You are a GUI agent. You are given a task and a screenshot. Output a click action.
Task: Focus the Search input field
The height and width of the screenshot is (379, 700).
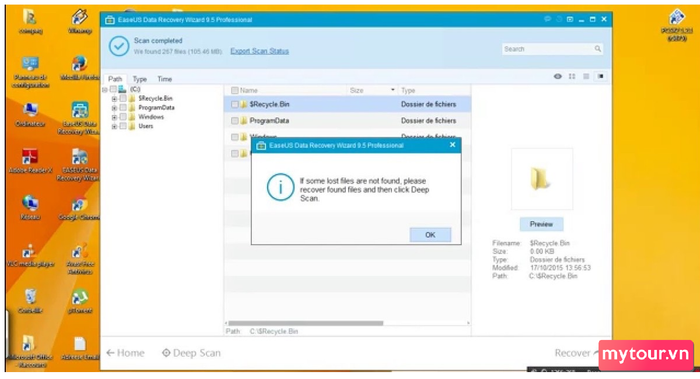pos(552,49)
